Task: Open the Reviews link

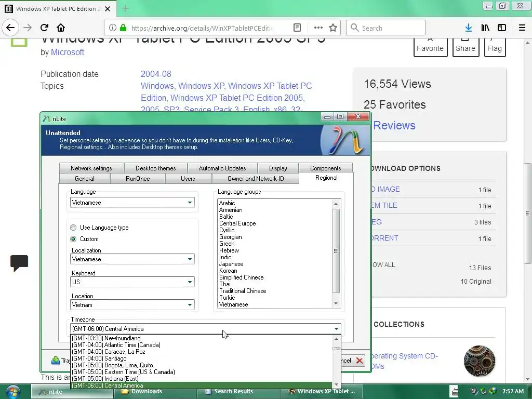Action: click(394, 126)
